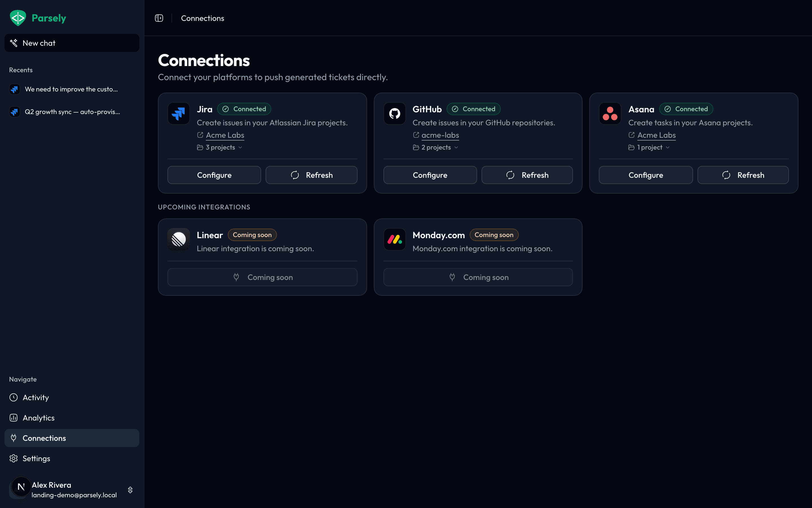The width and height of the screenshot is (812, 508).
Task: Expand the GitHub 2 projects chevron
Action: click(456, 148)
